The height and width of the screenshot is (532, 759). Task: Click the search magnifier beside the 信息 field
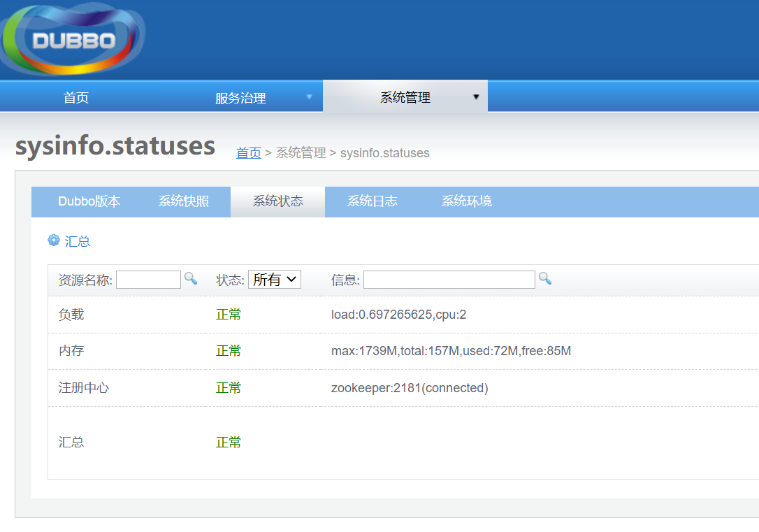click(x=545, y=279)
